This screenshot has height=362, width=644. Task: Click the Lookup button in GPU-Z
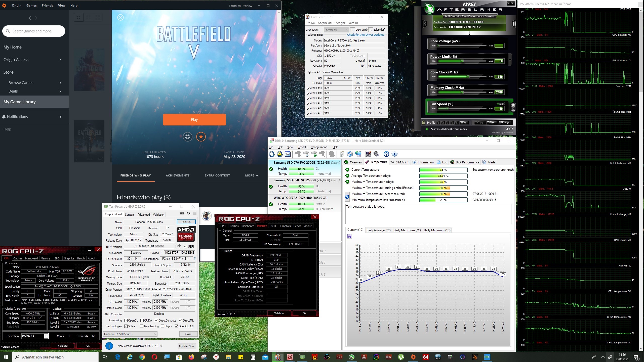click(x=186, y=222)
